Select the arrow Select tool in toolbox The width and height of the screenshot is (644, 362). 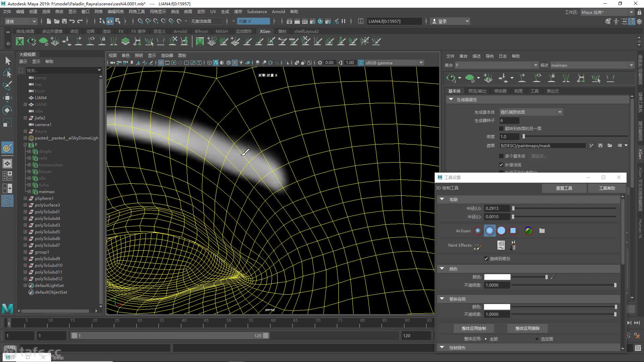click(8, 61)
